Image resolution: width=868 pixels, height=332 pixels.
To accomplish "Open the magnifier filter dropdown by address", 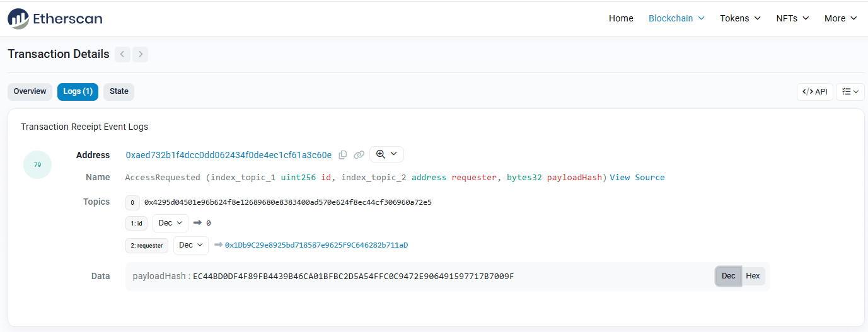I will [386, 154].
